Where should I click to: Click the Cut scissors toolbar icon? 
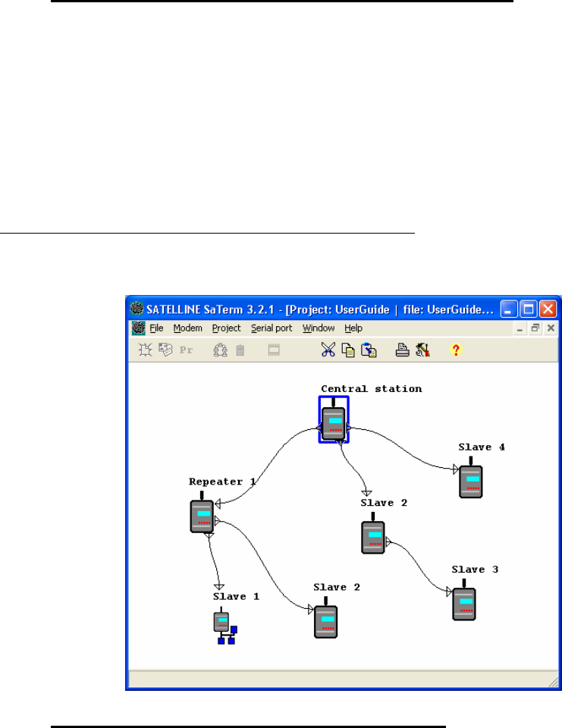(x=328, y=350)
